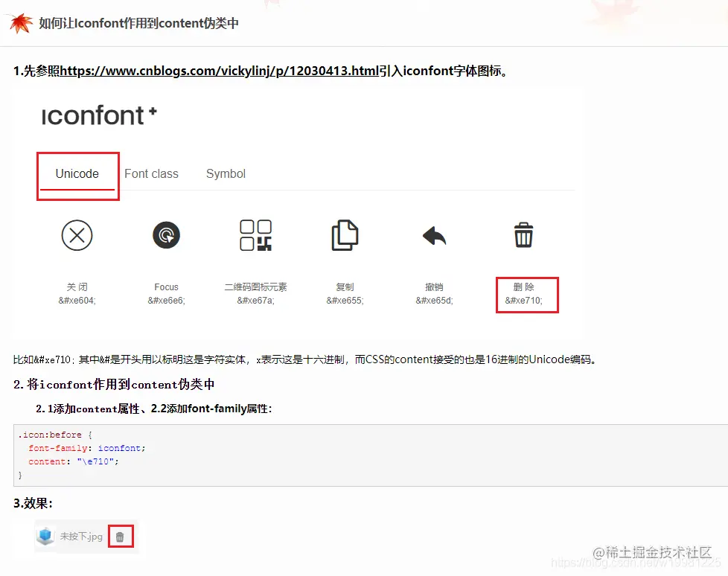Select the code text &#xe6e6;
This screenshot has width=728, height=576.
166,301
